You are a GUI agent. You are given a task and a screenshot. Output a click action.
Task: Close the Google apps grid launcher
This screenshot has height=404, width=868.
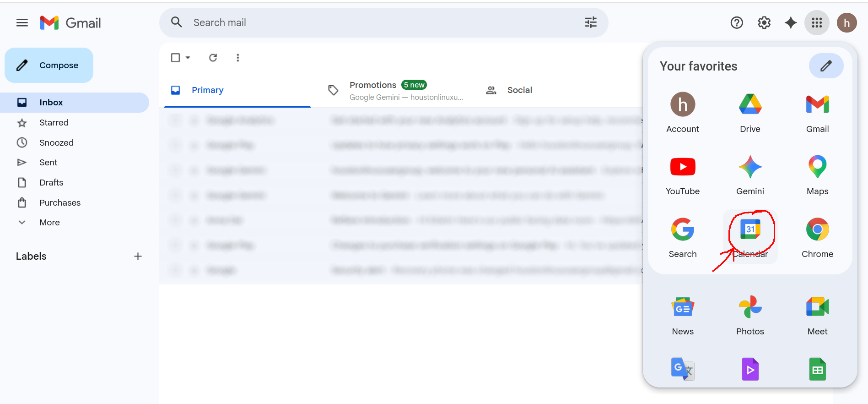pos(817,23)
